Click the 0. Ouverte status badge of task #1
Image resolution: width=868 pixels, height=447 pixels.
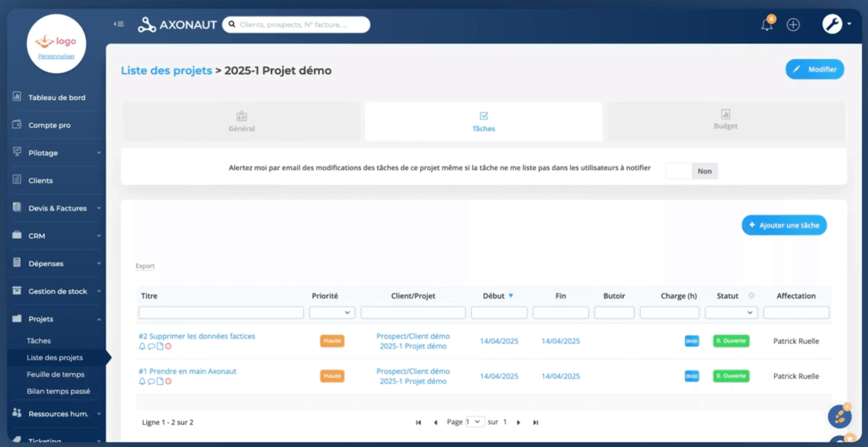731,376
